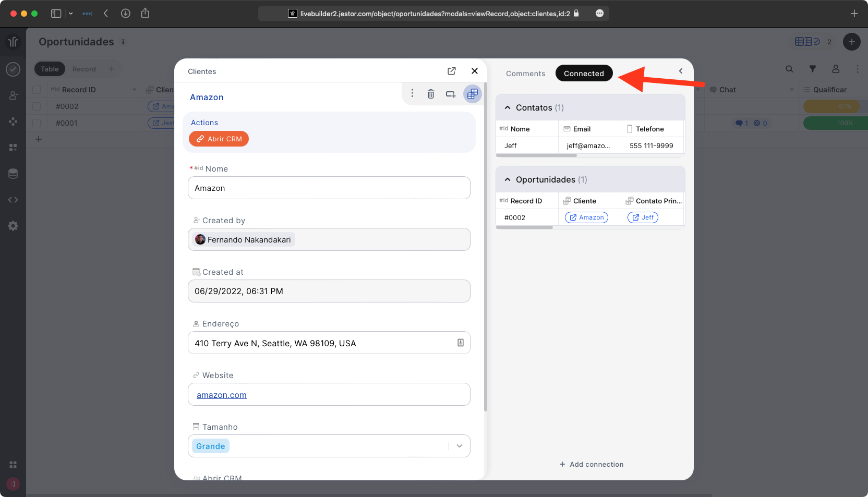Click the user avatar in sidebar
Viewport: 868px width, 497px height.
pyautogui.click(x=13, y=484)
